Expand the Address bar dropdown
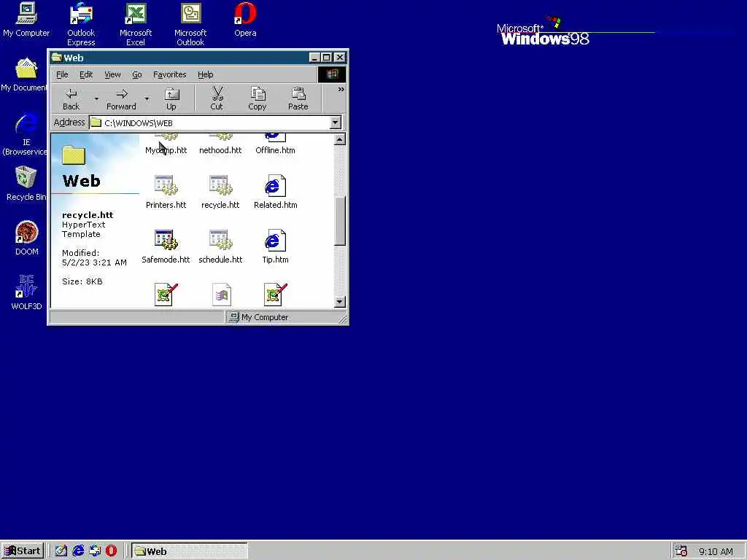The image size is (747, 560). coord(336,122)
